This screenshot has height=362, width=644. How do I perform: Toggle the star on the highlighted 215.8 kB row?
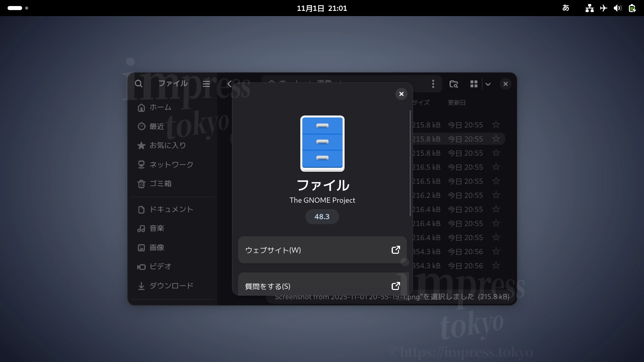tap(496, 139)
